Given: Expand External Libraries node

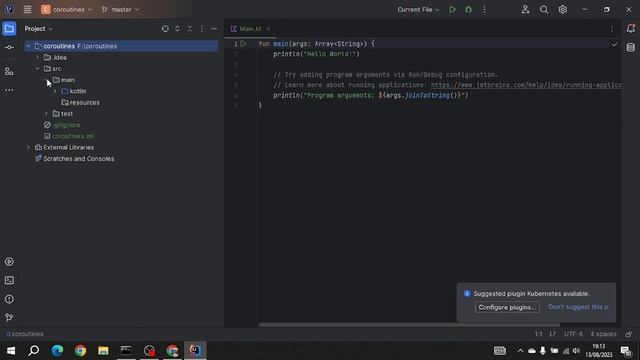Looking at the screenshot, I should pos(28,147).
